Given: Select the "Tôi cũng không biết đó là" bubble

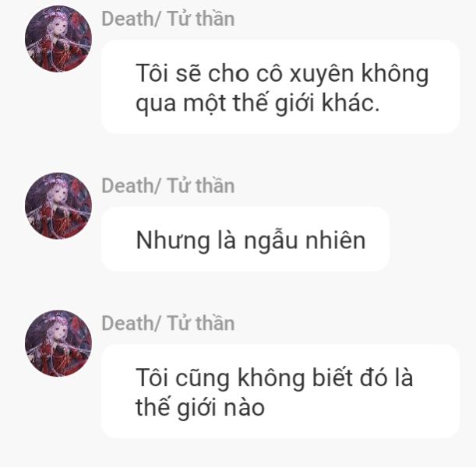Looking at the screenshot, I should [280, 392].
